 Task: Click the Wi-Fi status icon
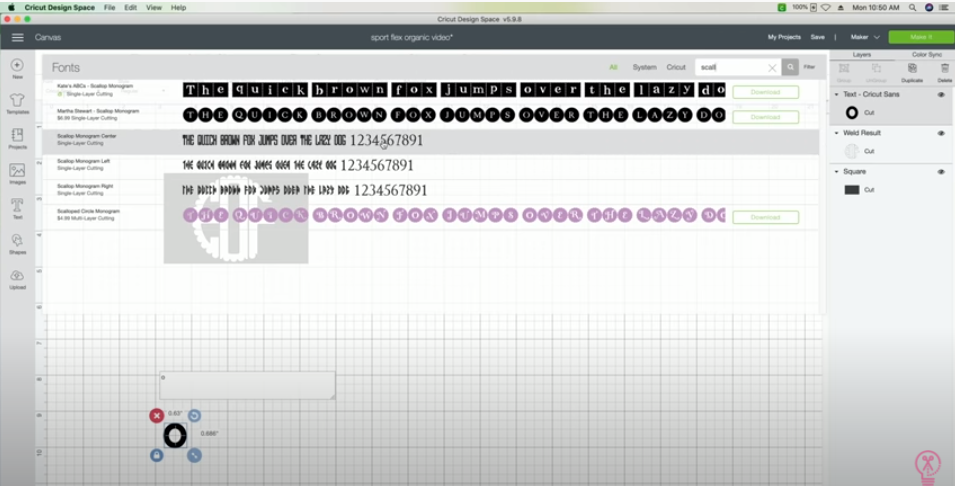click(x=826, y=7)
